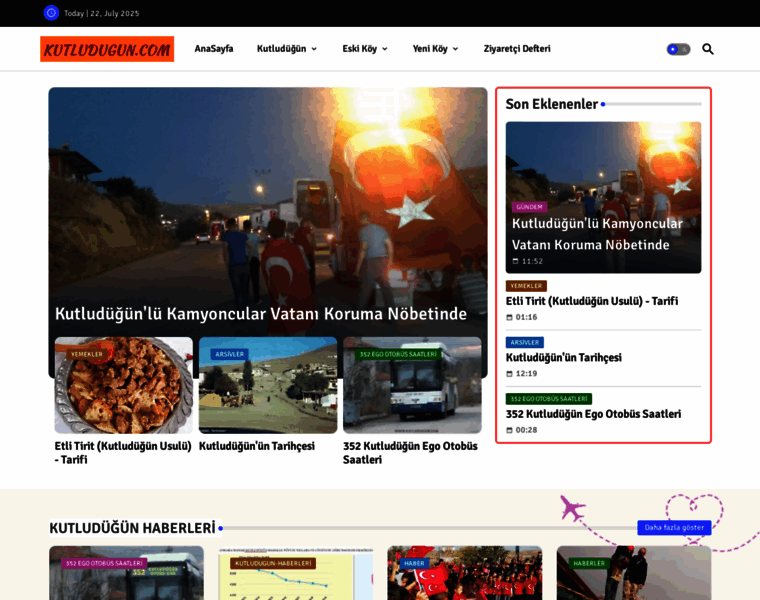Click the 352 EGO OTOBÜS SAATLERİ tag in Son Eklenenler
Screen dimensions: 760x600
pyautogui.click(x=549, y=399)
